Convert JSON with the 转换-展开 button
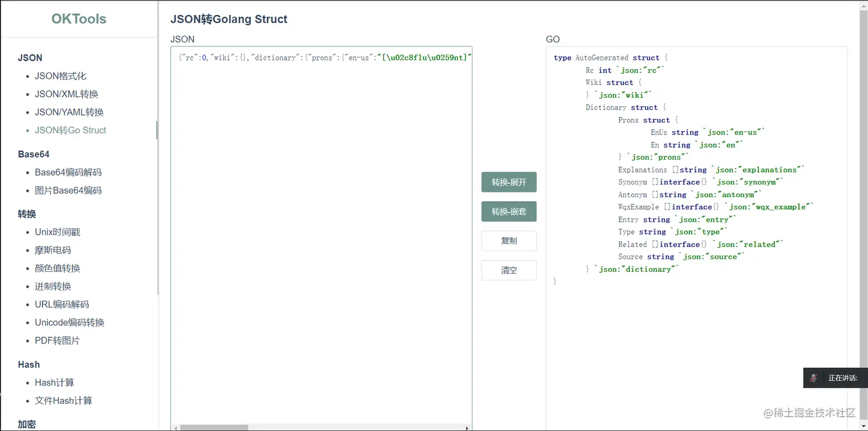 click(x=509, y=182)
